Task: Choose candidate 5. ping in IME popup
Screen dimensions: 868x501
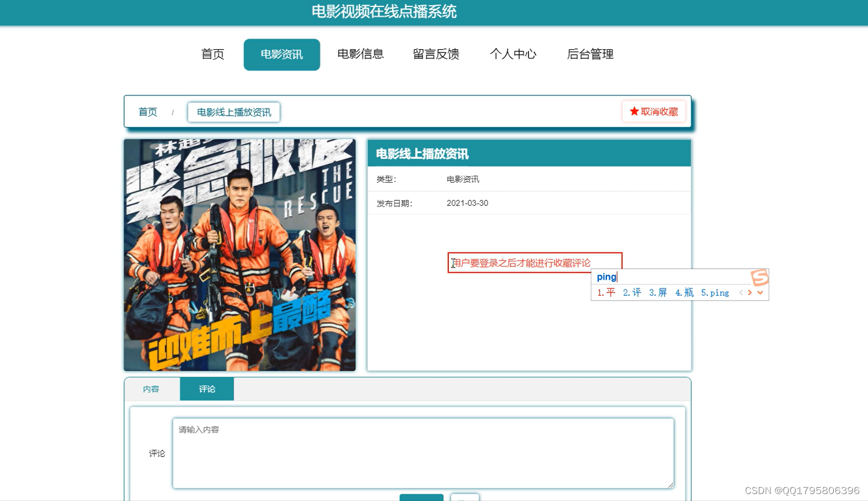Action: pyautogui.click(x=715, y=292)
